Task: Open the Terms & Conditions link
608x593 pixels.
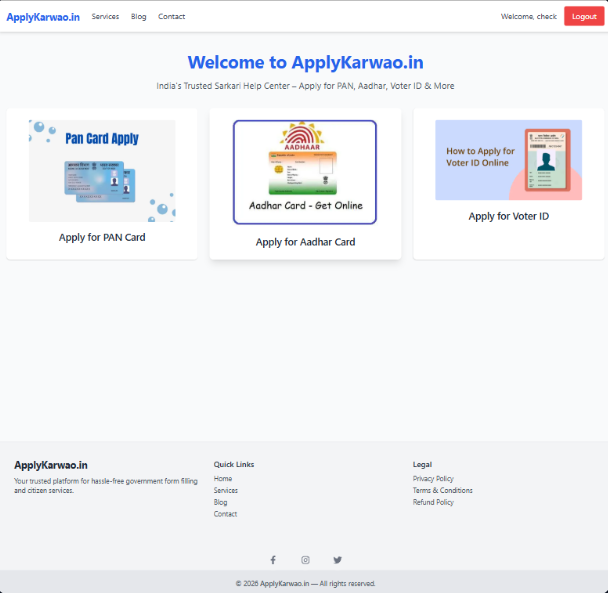Action: click(x=442, y=490)
